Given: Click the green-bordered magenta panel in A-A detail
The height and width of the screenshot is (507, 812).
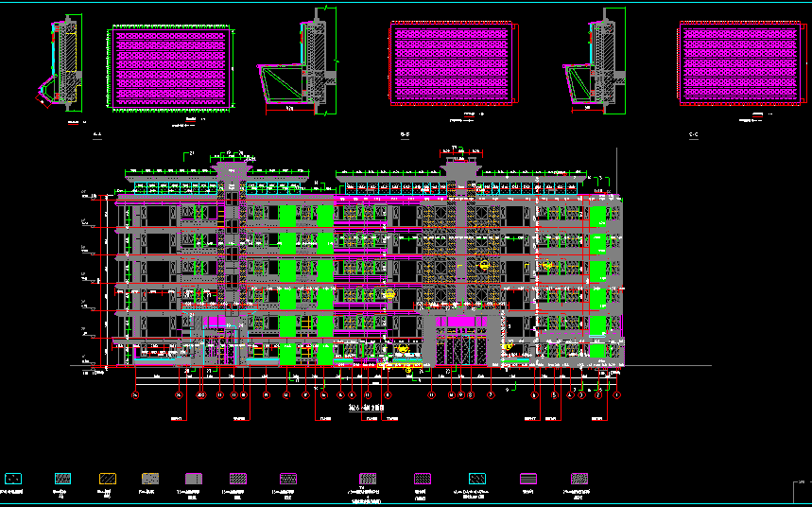Looking at the screenshot, I should pyautogui.click(x=170, y=70).
